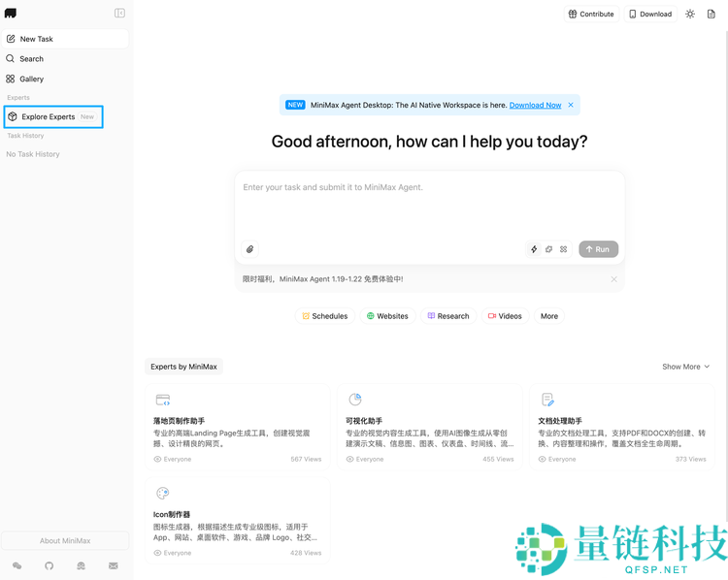
Task: Click the Download button in header
Action: [x=650, y=14]
